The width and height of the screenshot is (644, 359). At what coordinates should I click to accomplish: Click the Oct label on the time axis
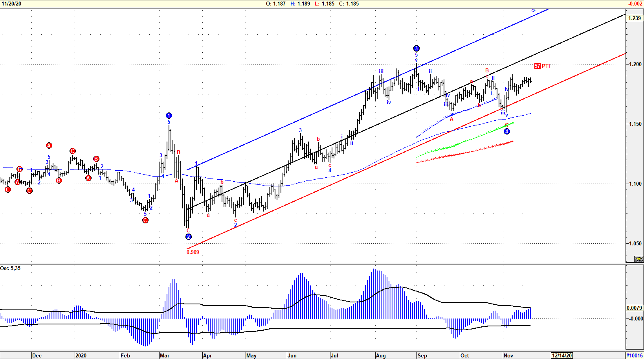[465, 355]
